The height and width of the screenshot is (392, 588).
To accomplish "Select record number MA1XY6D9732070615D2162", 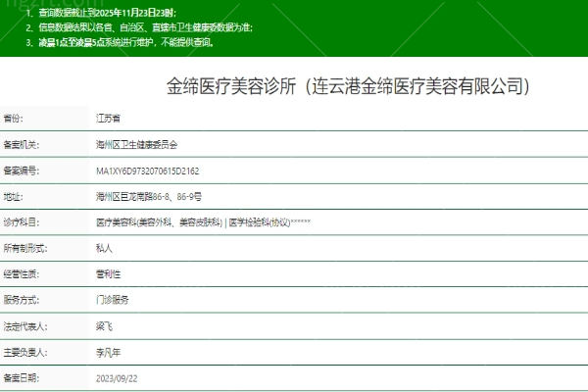I will [147, 171].
